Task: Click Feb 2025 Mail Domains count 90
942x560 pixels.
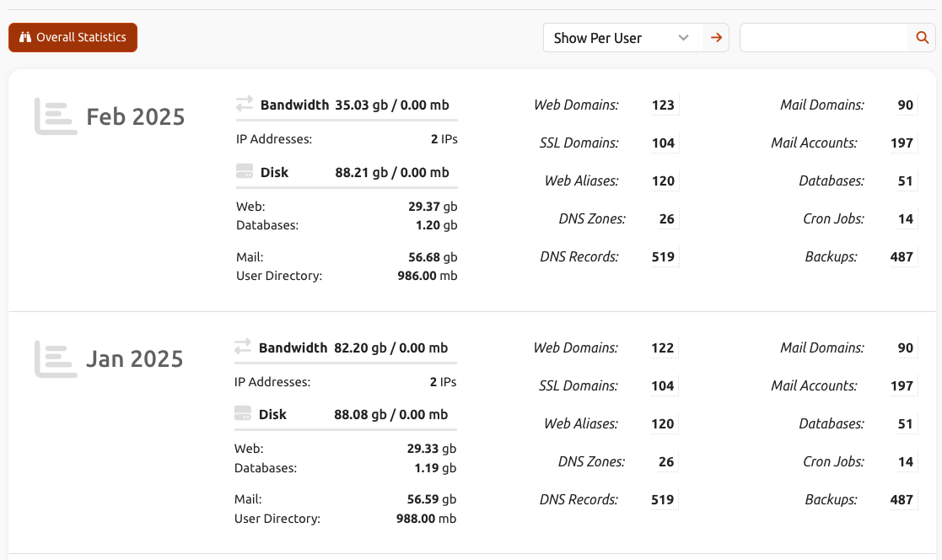Action: [x=906, y=105]
